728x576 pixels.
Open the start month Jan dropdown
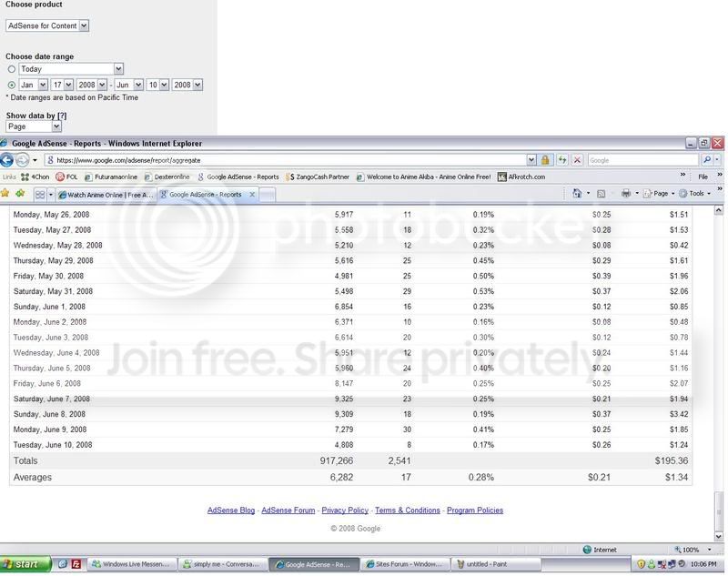pyautogui.click(x=34, y=85)
